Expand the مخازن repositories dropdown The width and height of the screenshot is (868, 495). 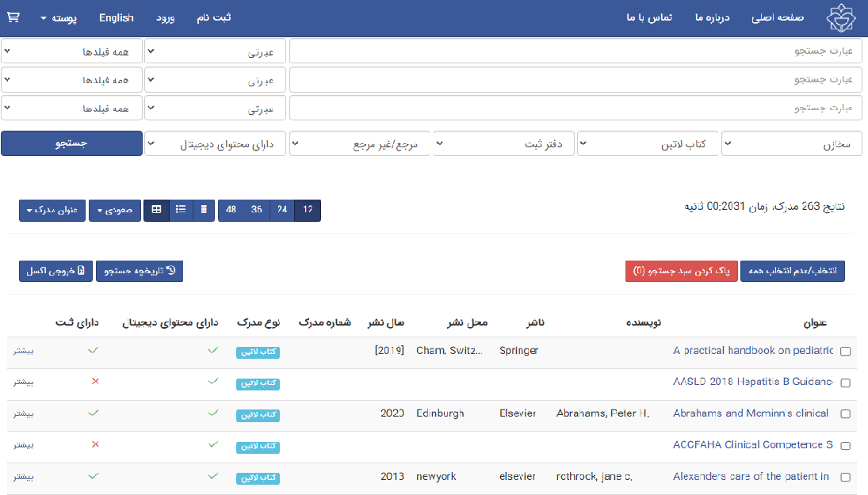[x=793, y=144]
